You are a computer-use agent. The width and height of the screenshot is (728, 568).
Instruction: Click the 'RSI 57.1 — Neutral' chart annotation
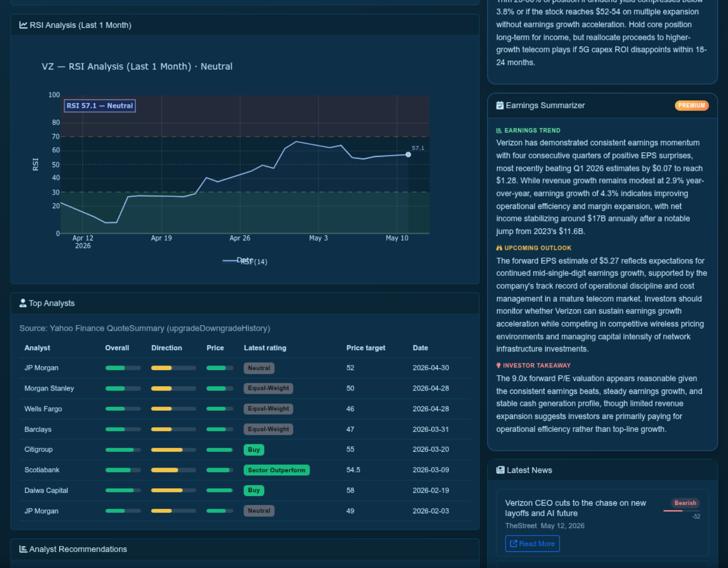tap(99, 106)
